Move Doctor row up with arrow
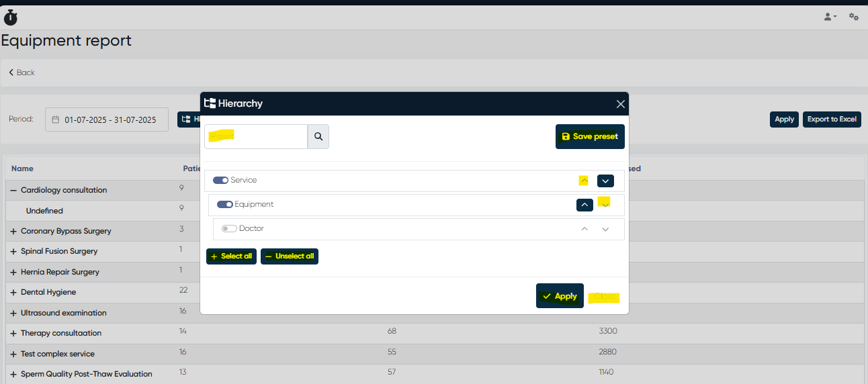Viewport: 868px width, 384px height. coord(584,229)
